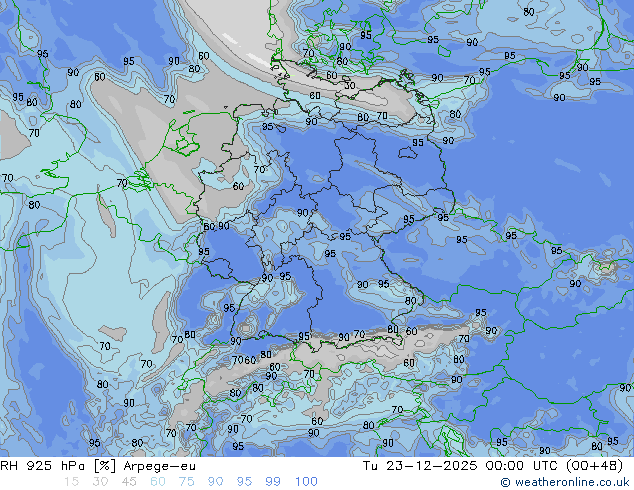Click legend value 60 in the color scale
634x490 pixels.
158,482
